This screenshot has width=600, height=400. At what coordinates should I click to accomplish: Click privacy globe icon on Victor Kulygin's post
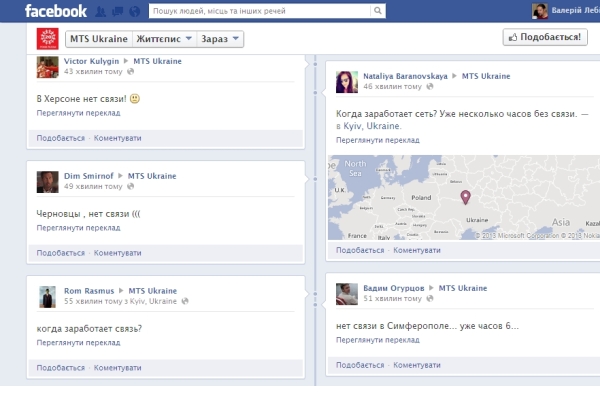[130, 72]
